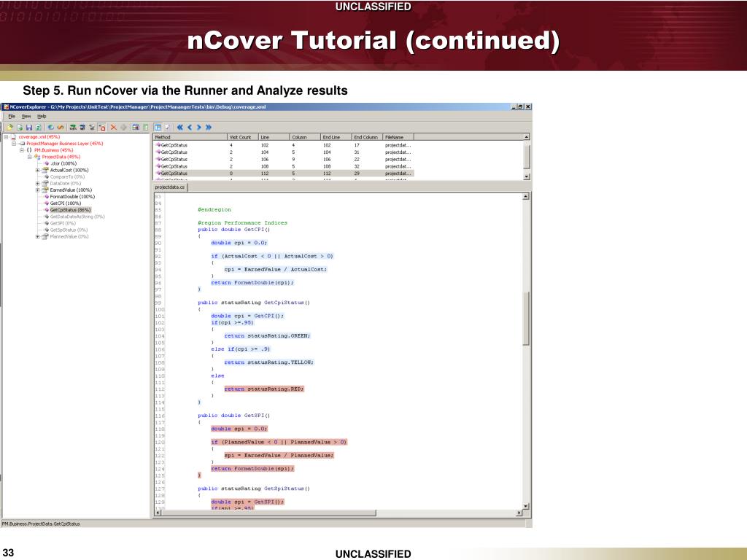Collapse the ProjectData class node

coord(29,157)
